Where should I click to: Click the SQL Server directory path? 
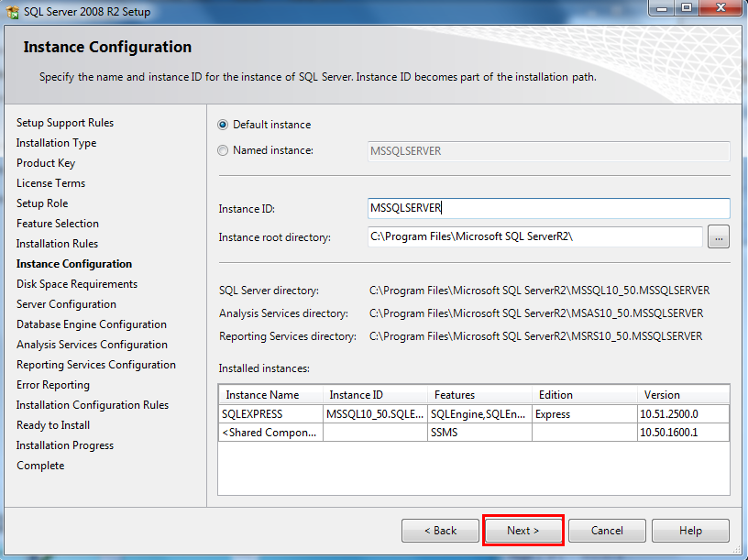click(539, 291)
